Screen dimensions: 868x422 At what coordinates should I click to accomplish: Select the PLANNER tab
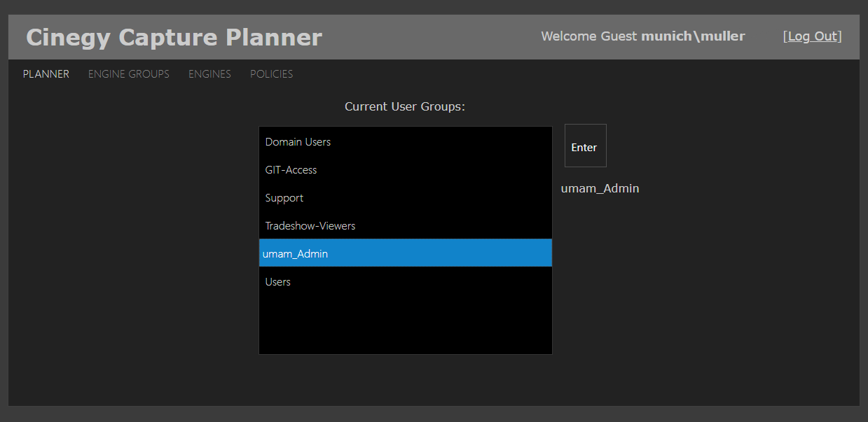pyautogui.click(x=46, y=73)
